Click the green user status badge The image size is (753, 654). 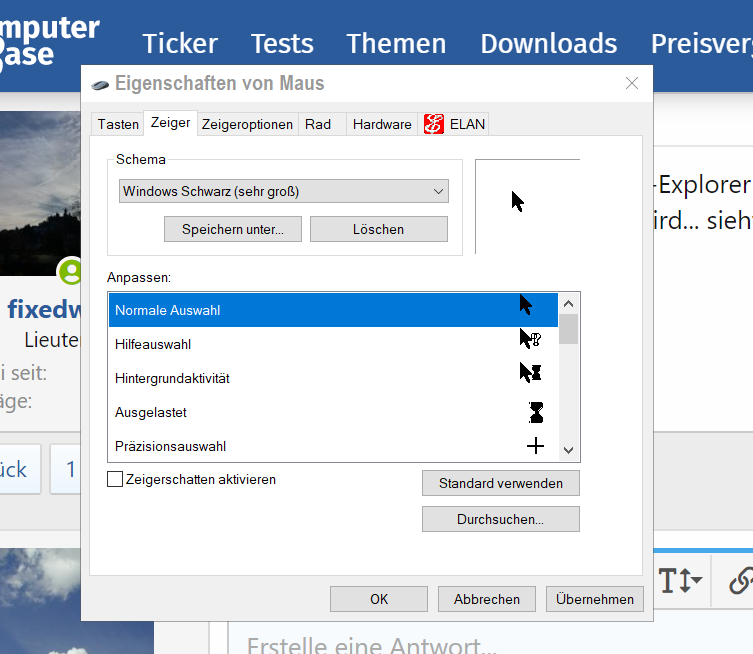tap(70, 271)
